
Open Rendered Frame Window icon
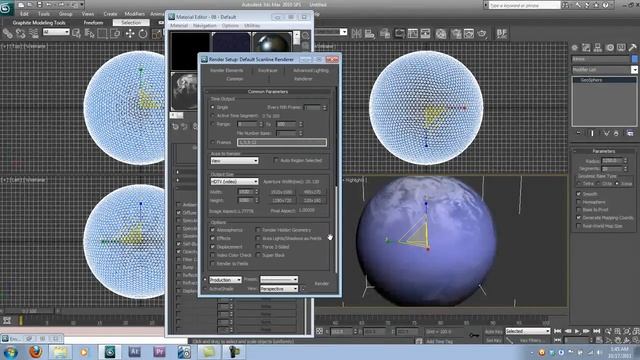click(x=469, y=33)
